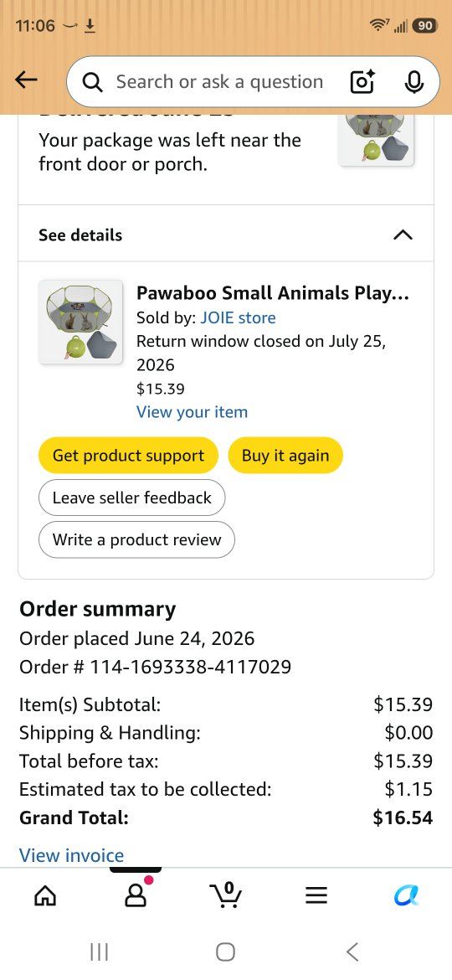
Task: Open the account profile tab icon
Action: 136,895
